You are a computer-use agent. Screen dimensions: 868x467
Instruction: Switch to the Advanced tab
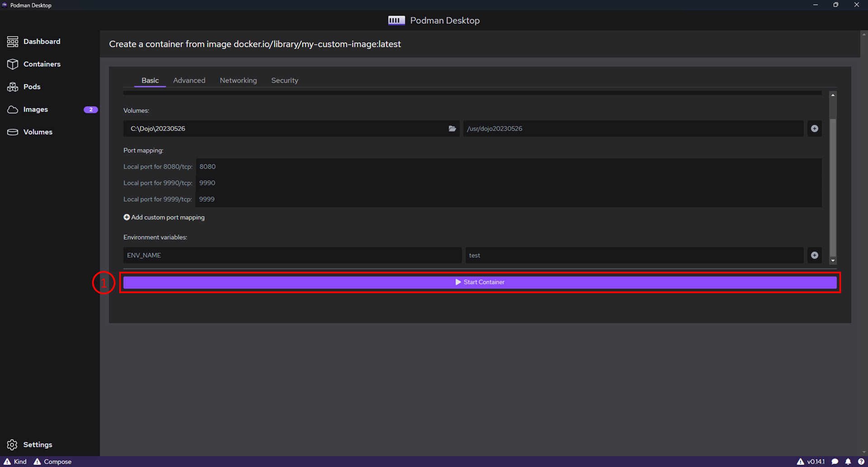pos(189,80)
